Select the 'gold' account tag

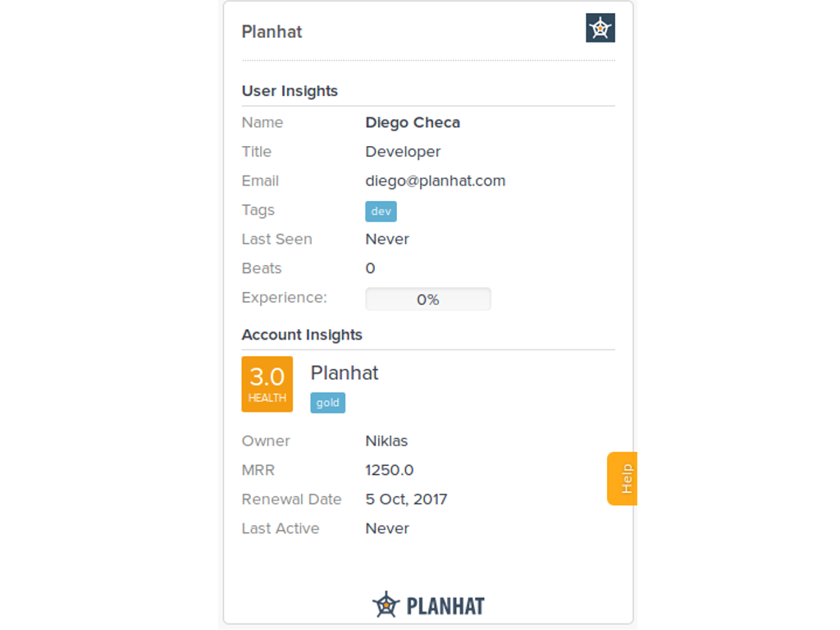pyautogui.click(x=327, y=403)
